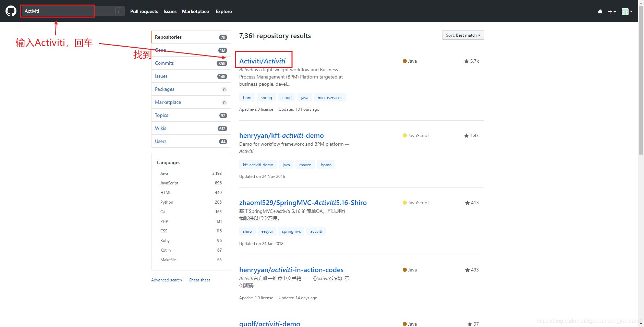Select the Users filter
The image size is (644, 327).
point(191,141)
